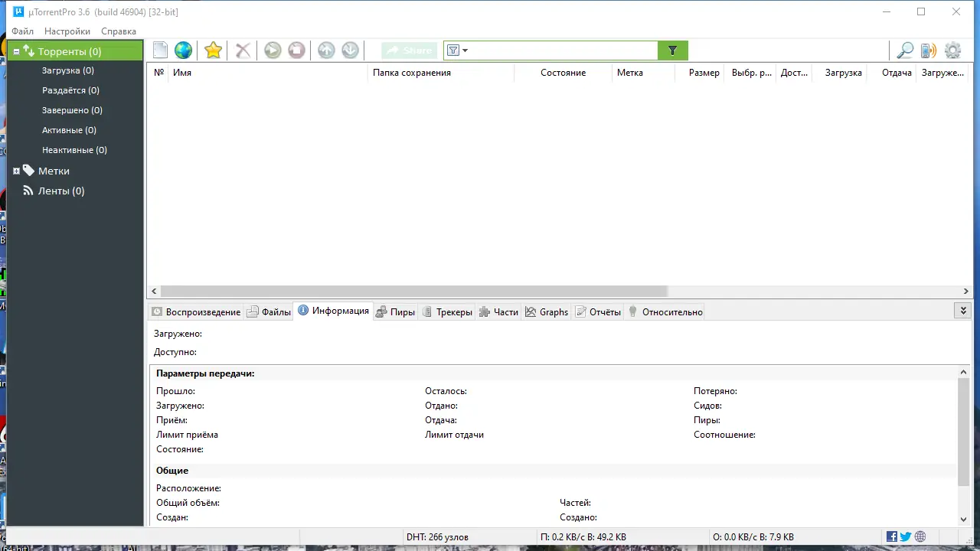
Task: Click the right arrow of horizontal scrollbar
Action: click(x=966, y=292)
